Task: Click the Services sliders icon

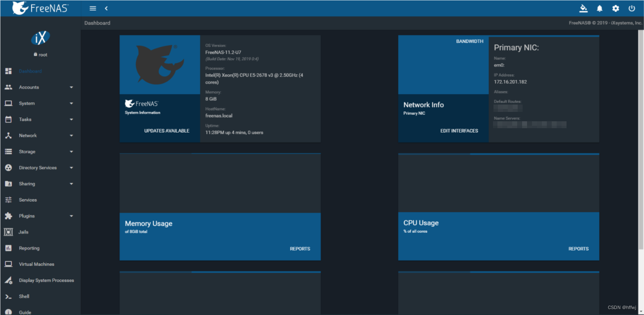Action: click(8, 200)
